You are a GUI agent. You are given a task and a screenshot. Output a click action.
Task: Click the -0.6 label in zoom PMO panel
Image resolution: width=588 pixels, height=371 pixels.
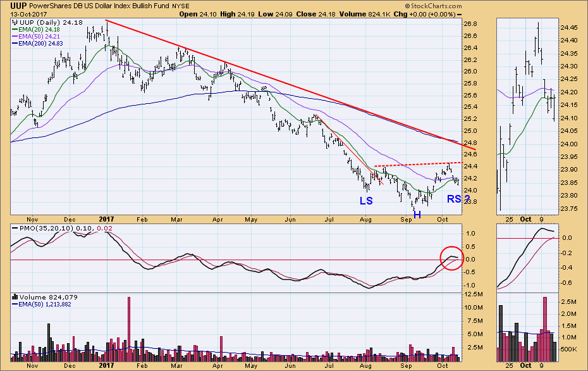(x=567, y=283)
